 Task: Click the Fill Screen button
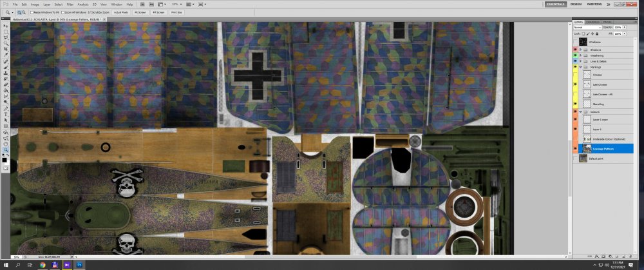[158, 12]
